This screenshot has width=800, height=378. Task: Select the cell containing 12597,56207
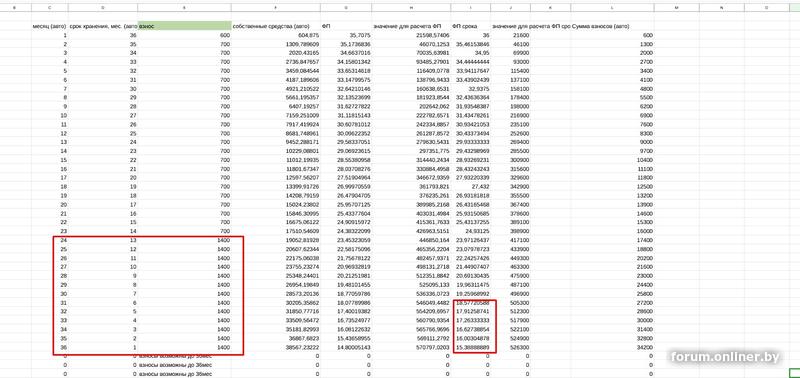[276, 179]
